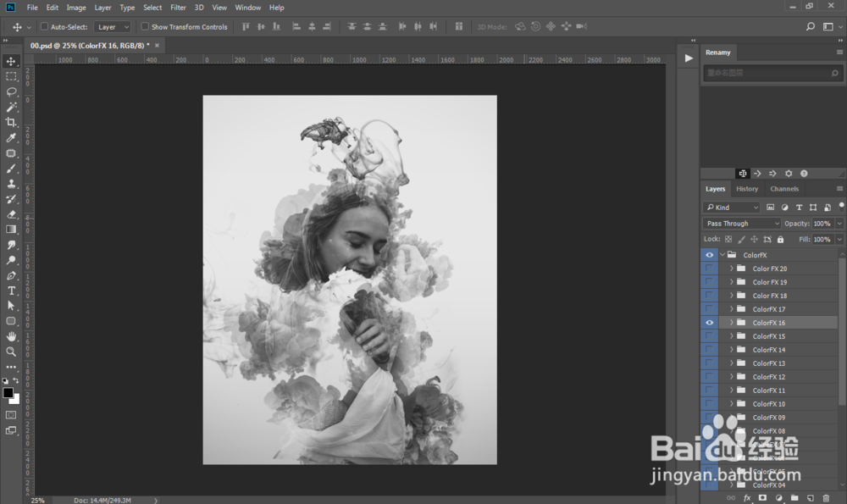This screenshot has width=847, height=504.
Task: Select the Zoom tool
Action: tap(11, 352)
